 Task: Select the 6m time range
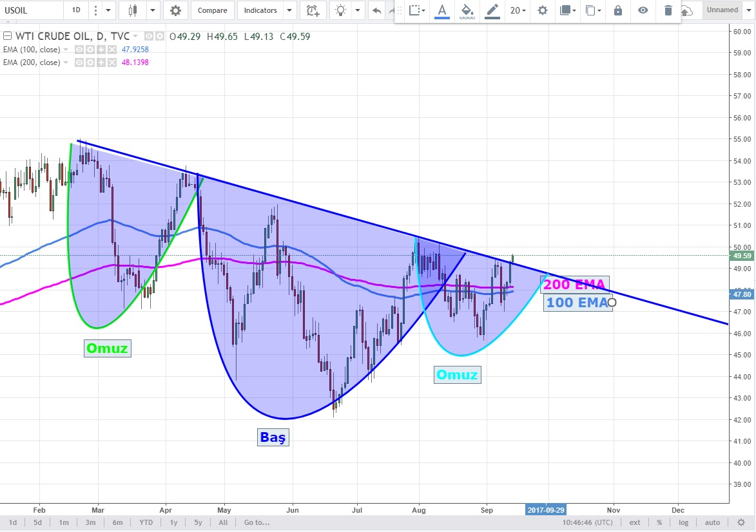click(x=117, y=522)
